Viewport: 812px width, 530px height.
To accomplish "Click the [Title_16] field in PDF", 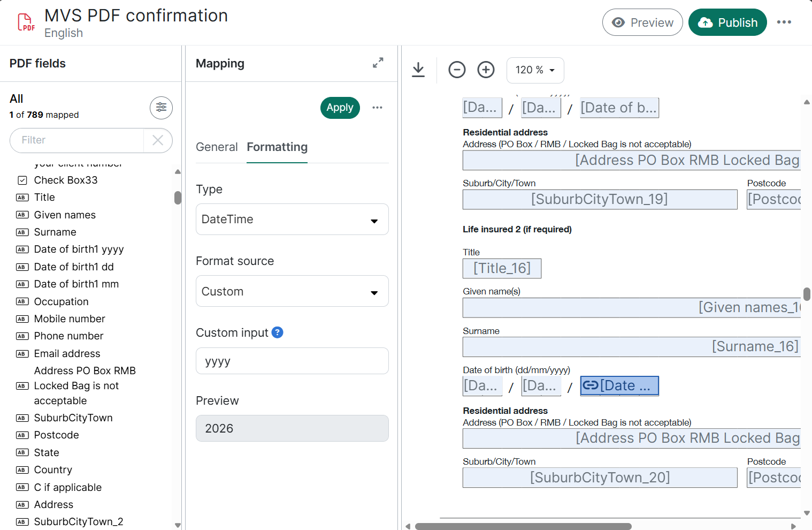I will tap(502, 268).
